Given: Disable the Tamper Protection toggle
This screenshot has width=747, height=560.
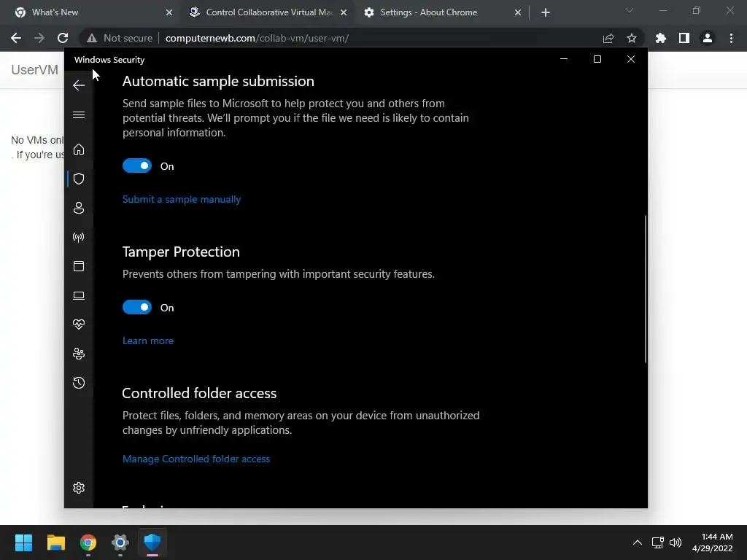Looking at the screenshot, I should [137, 308].
